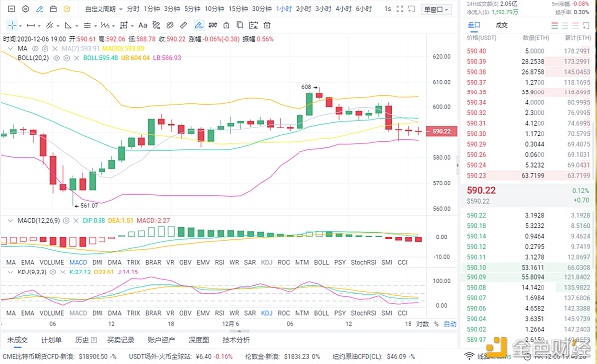Select the trend line drawing tool
The image size is (597, 364).
point(49,25)
